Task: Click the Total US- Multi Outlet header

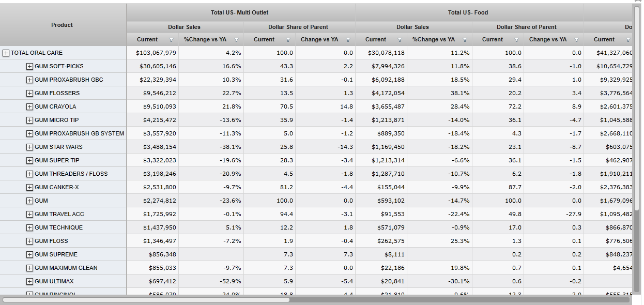Action: tap(240, 12)
